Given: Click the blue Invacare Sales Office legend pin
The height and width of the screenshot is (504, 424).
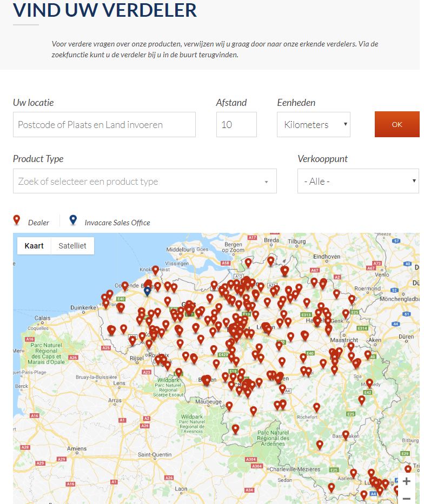Looking at the screenshot, I should 73,220.
